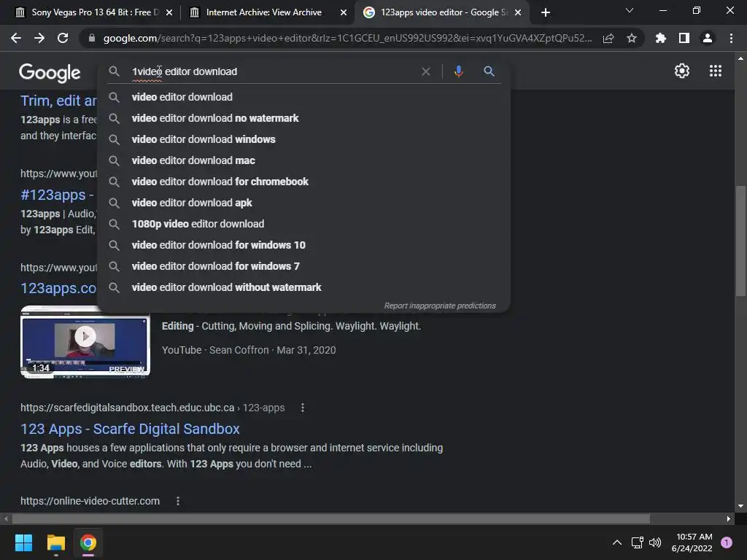The image size is (747, 560).
Task: Open the network status tray icon
Action: 637,542
